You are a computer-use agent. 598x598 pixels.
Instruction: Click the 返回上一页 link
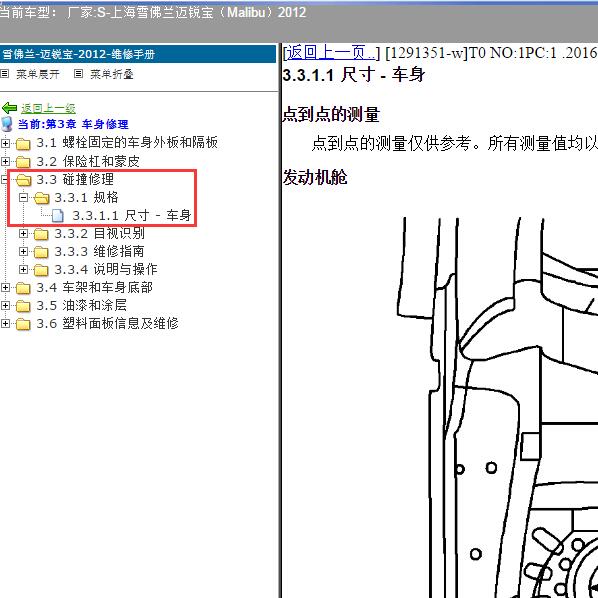pos(330,53)
